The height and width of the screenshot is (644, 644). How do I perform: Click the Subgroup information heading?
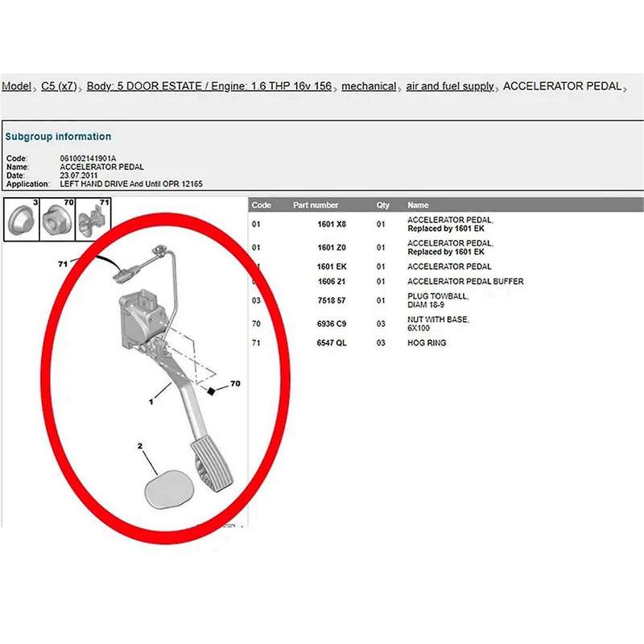(x=58, y=136)
